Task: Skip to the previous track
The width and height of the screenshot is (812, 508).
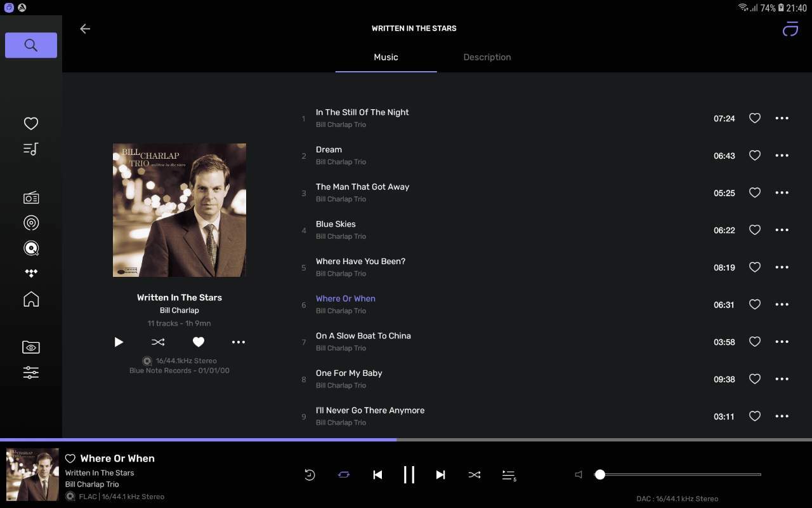Action: (377, 474)
